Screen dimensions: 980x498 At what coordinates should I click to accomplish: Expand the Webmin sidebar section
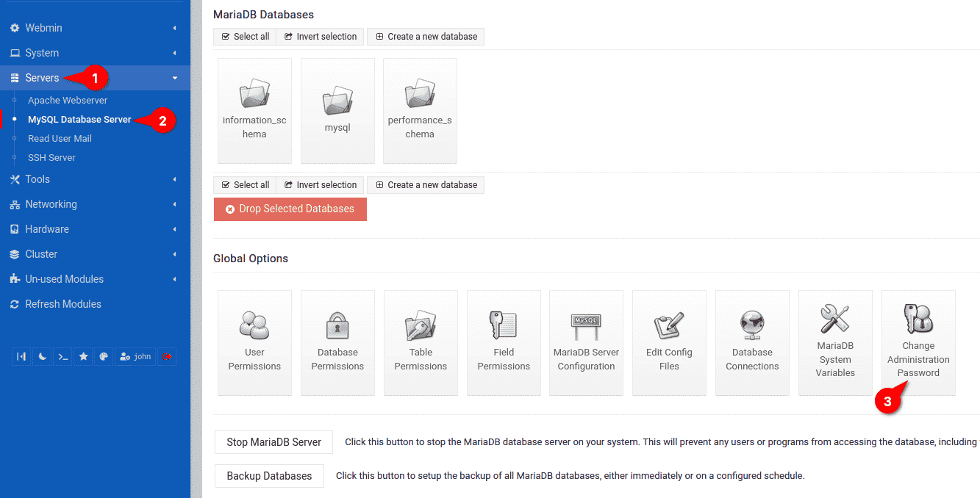point(95,28)
